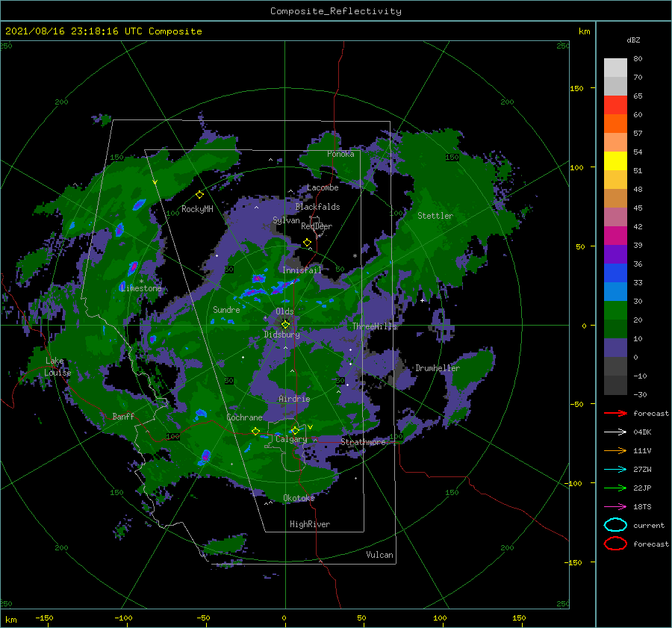Viewport: 672px width, 628px height.
Task: Pick the orange 60 dBZ color swatch
Action: click(615, 123)
